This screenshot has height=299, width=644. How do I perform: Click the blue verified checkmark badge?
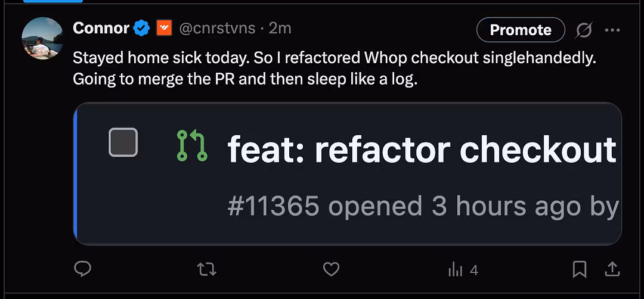pos(141,28)
